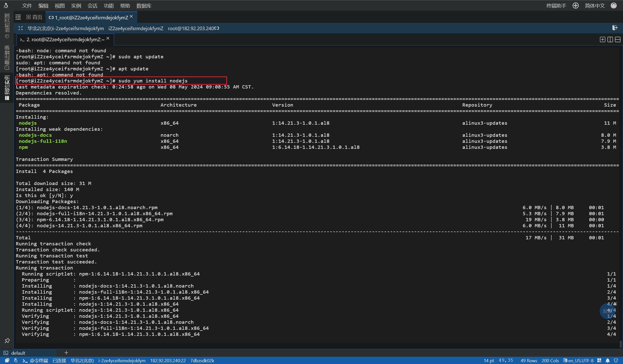Image resolution: width=623 pixels, height=364 pixels.
Task: Click 182.92.203.240:22 address in status bar
Action: (x=168, y=360)
